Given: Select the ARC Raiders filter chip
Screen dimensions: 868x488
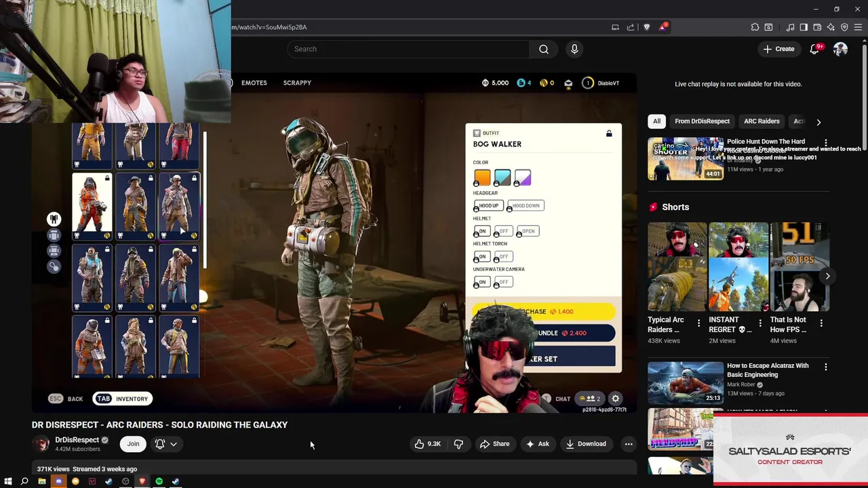Looking at the screenshot, I should tap(762, 121).
